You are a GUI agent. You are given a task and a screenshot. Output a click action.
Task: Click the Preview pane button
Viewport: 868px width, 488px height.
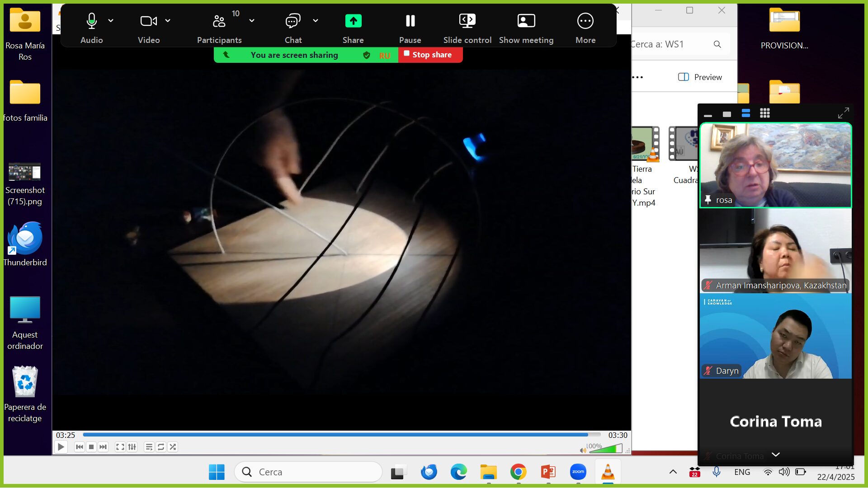click(x=700, y=77)
